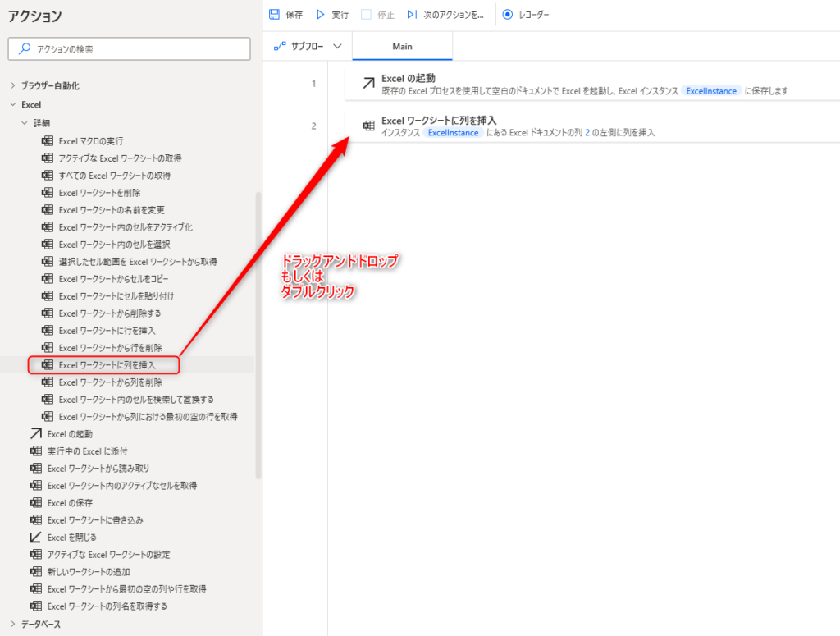Viewport: 840px width, 636px height.
Task: Click the Subflow icon
Action: point(278,47)
